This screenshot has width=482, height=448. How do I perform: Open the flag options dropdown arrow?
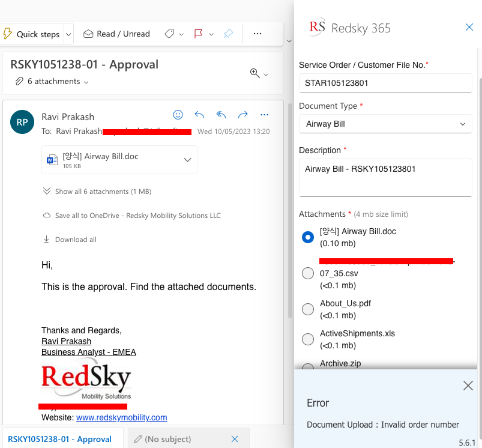(x=211, y=34)
